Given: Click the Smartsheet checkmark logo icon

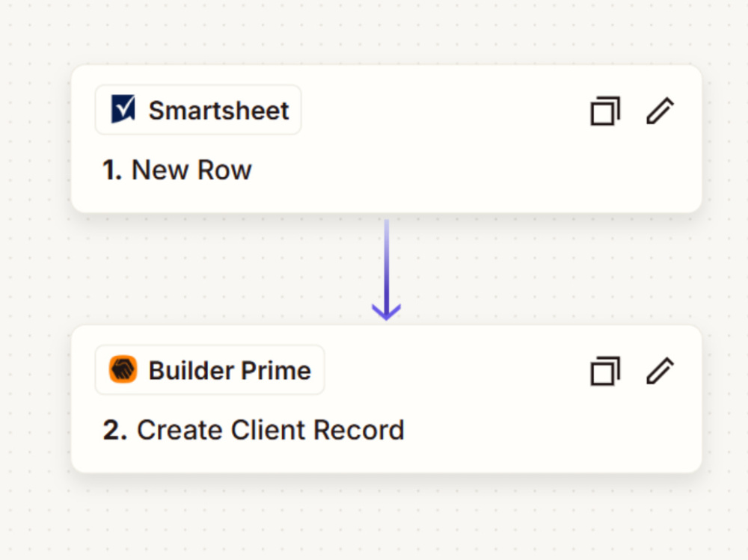Looking at the screenshot, I should [x=123, y=109].
